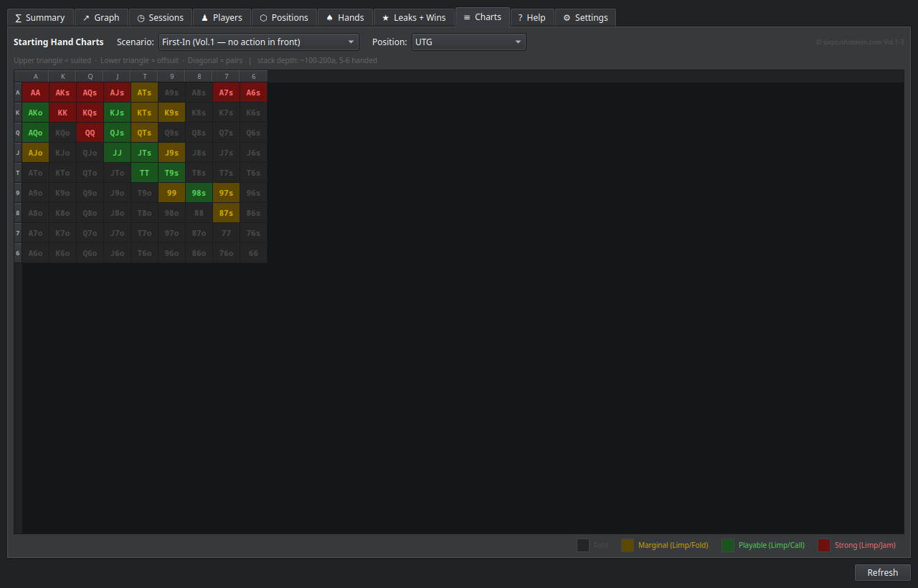Open the Settings tab
918x588 pixels.
(x=585, y=17)
